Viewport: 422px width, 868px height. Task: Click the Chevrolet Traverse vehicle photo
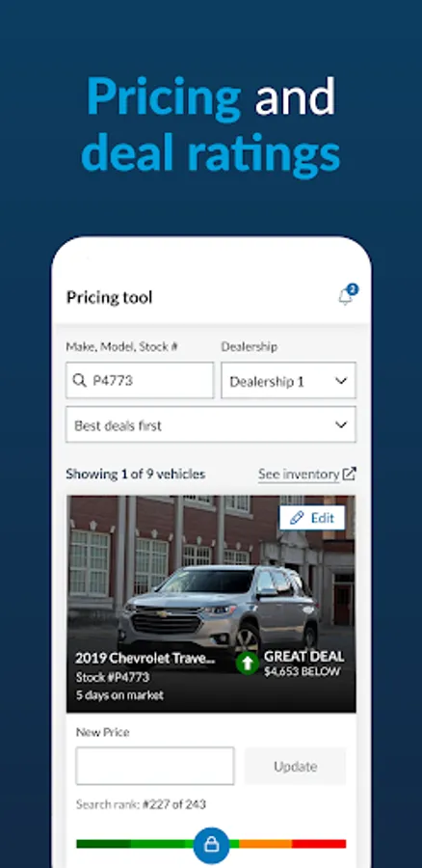click(211, 604)
